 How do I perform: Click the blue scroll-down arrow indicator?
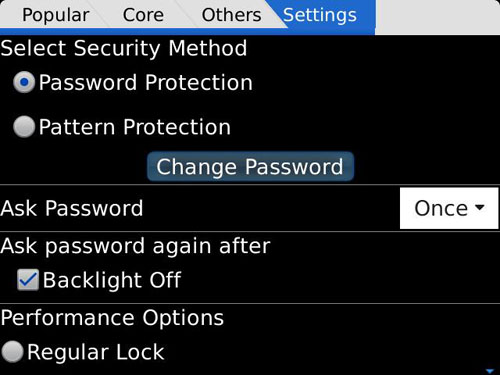[x=490, y=371]
